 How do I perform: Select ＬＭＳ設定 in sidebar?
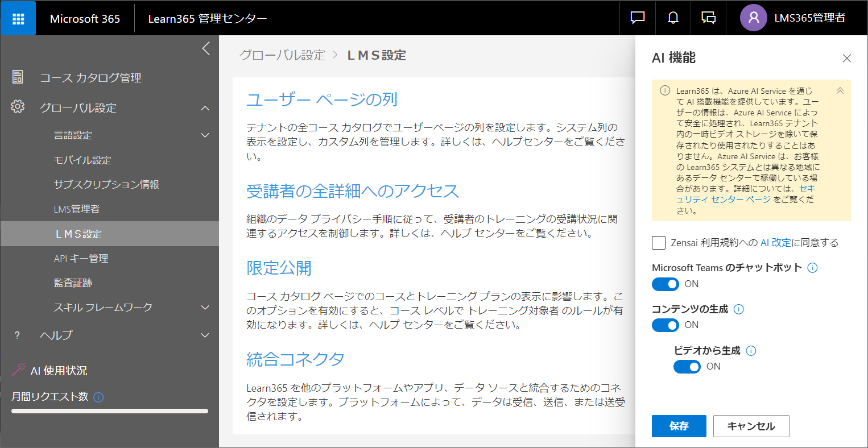109,234
